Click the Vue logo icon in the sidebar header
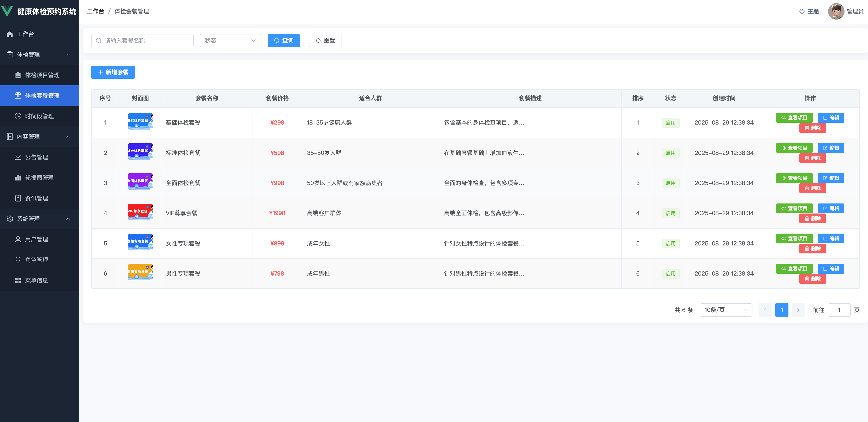Screen dimensions: 868x422 [7, 11]
